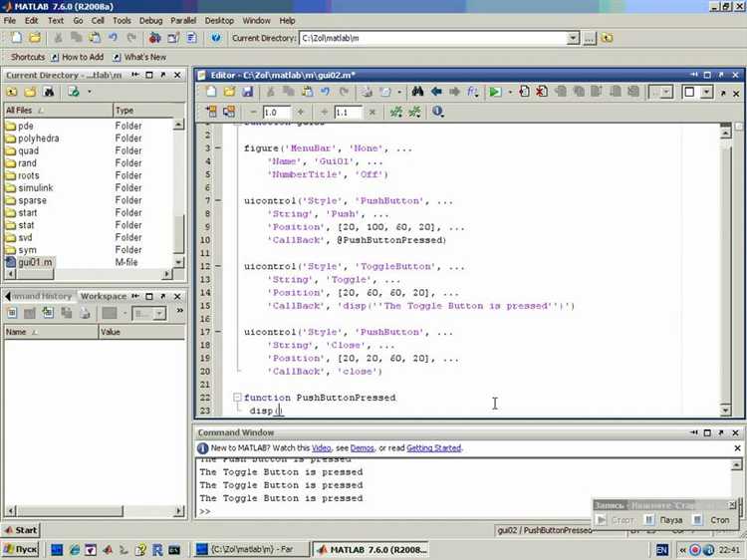Switch to the Far manager taskbar item
Image resolution: width=747 pixels, height=560 pixels.
pyautogui.click(x=251, y=549)
